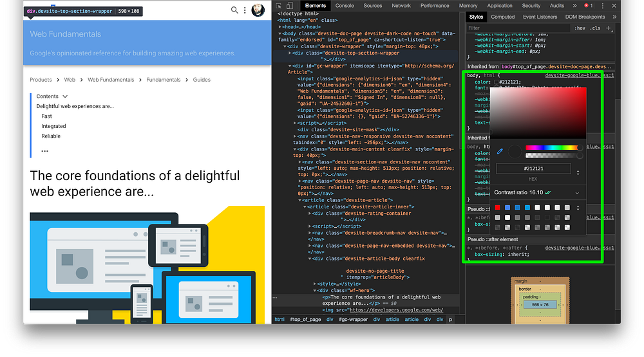644x357 pixels.
Task: Click the color preview circle
Action: pos(514,151)
